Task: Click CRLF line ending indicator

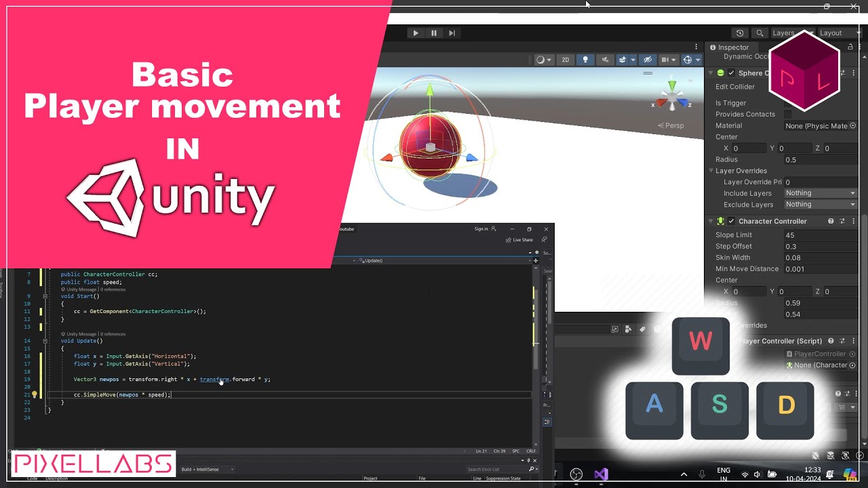Action: pyautogui.click(x=530, y=451)
